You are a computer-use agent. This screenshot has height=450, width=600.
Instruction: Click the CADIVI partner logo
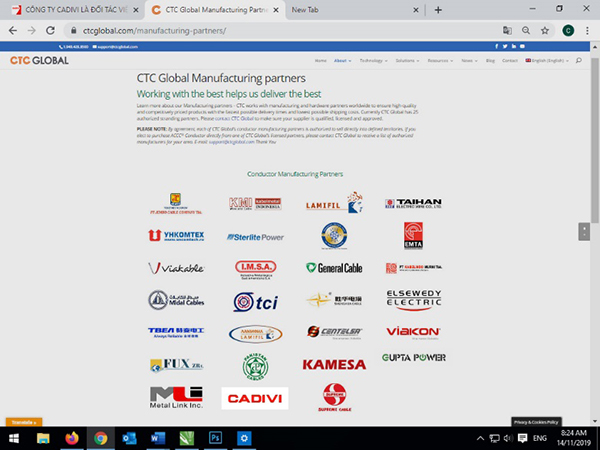(255, 398)
